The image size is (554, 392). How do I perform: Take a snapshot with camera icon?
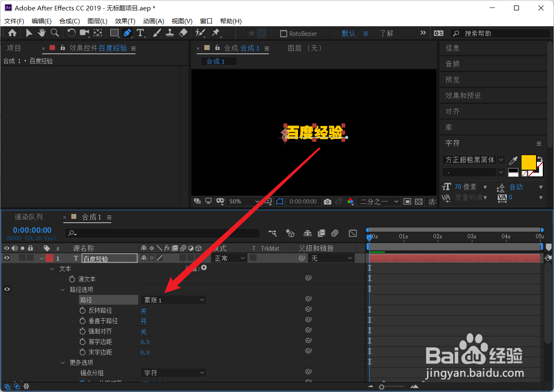coord(328,201)
